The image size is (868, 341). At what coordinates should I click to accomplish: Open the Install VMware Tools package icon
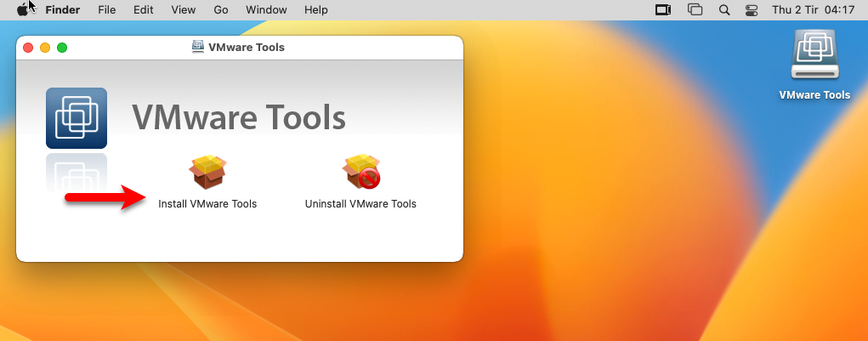pos(207,172)
